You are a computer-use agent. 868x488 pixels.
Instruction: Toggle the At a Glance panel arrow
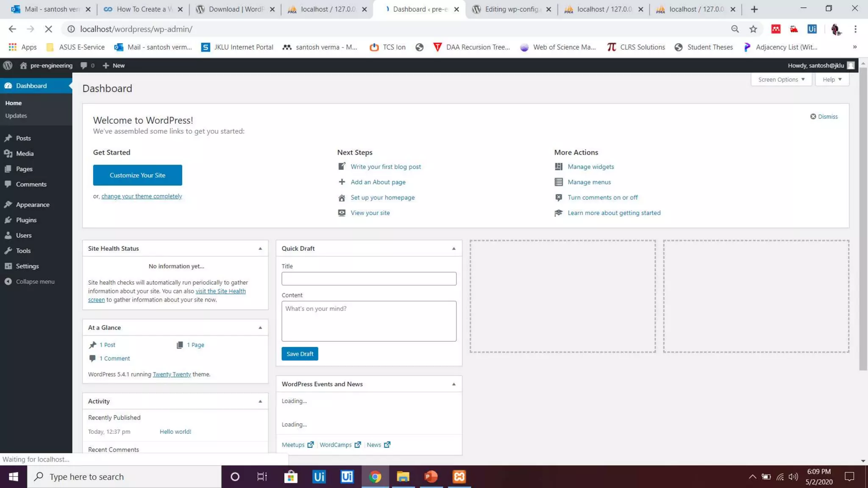[260, 327]
